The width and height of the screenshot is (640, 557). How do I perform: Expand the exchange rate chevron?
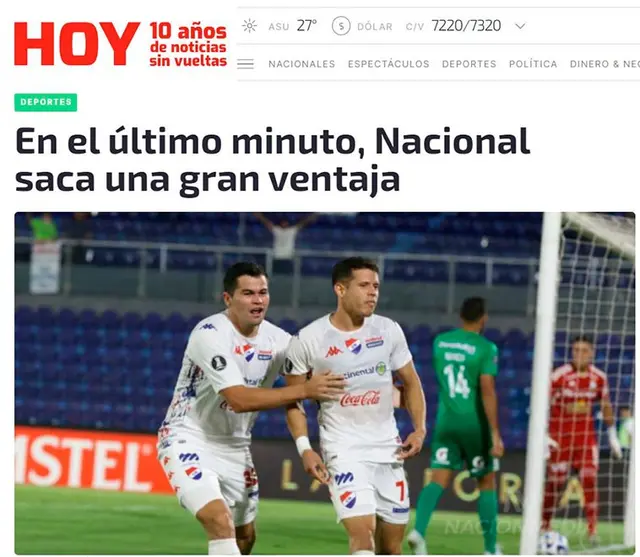click(520, 26)
